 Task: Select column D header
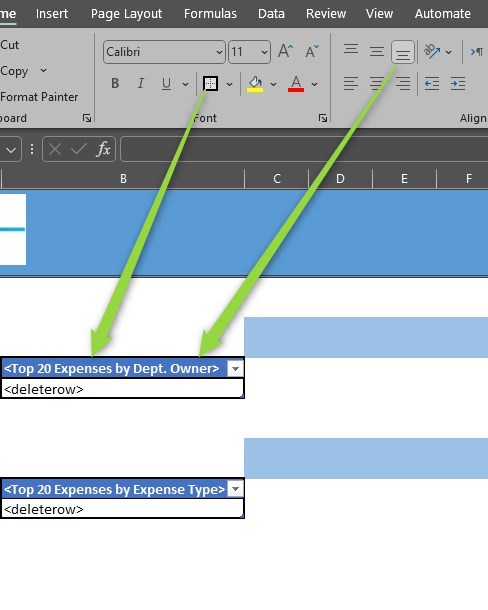340,179
